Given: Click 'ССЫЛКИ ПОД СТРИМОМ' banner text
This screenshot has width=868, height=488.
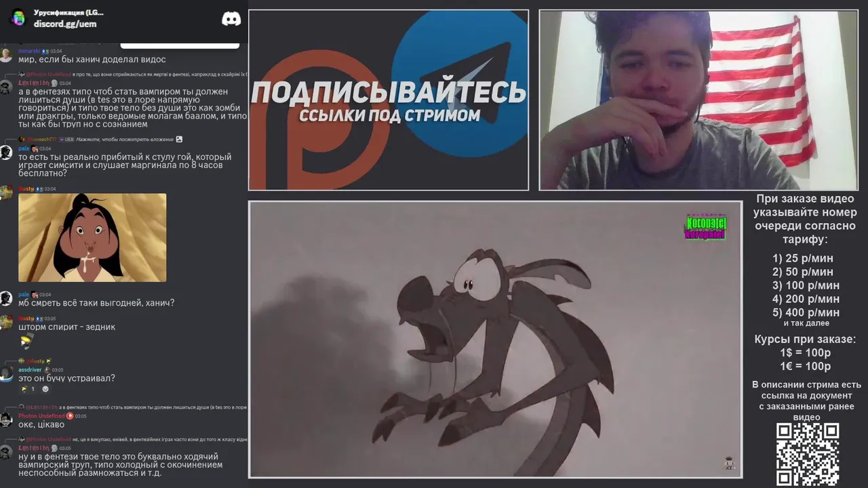Looking at the screenshot, I should coord(389,115).
